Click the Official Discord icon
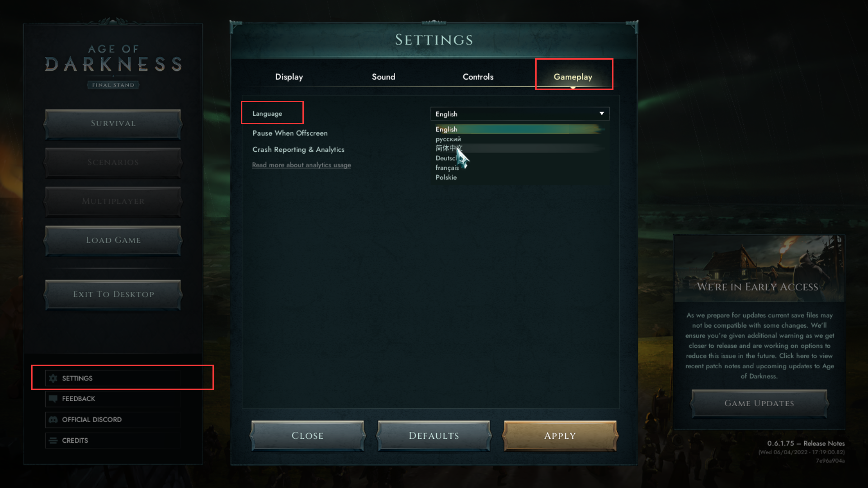The width and height of the screenshot is (868, 488). 53,419
